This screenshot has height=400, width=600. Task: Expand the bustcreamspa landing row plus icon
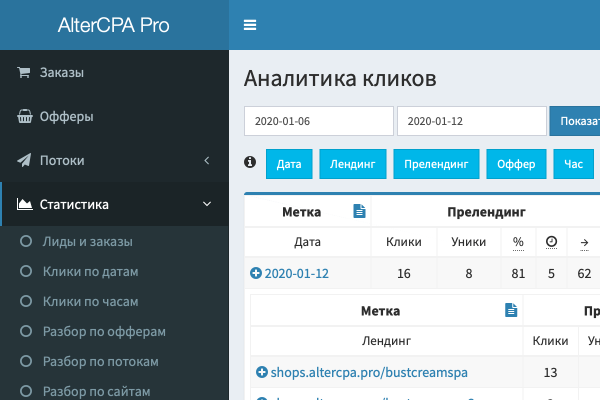coord(262,372)
